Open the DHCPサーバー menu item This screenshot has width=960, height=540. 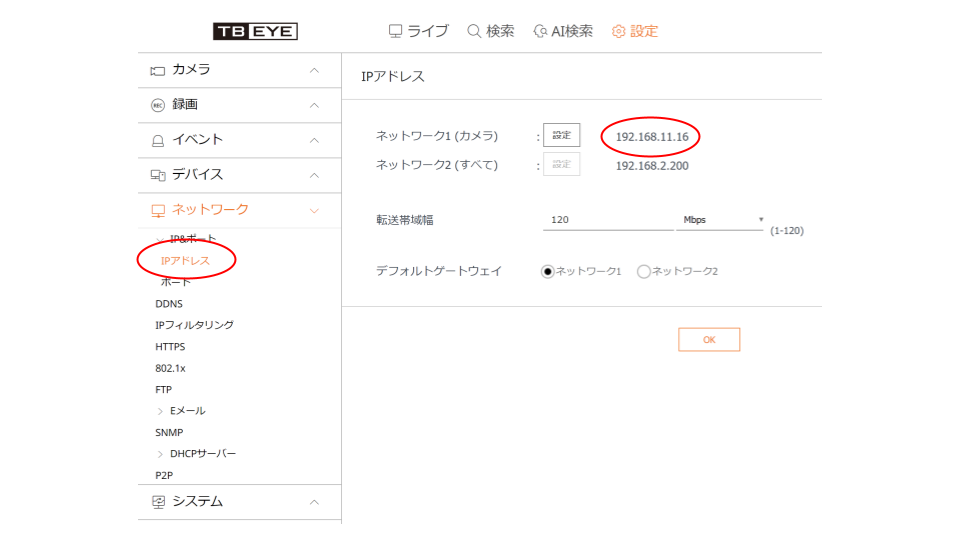tap(203, 454)
